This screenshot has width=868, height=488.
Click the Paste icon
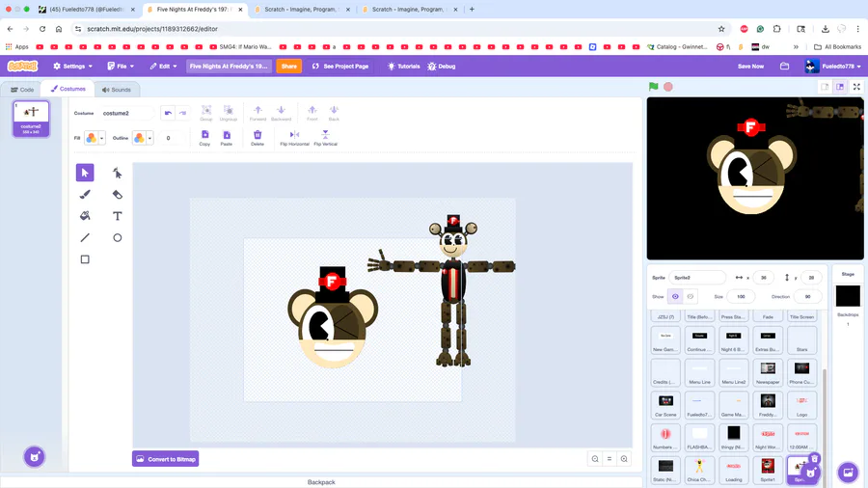coord(227,138)
